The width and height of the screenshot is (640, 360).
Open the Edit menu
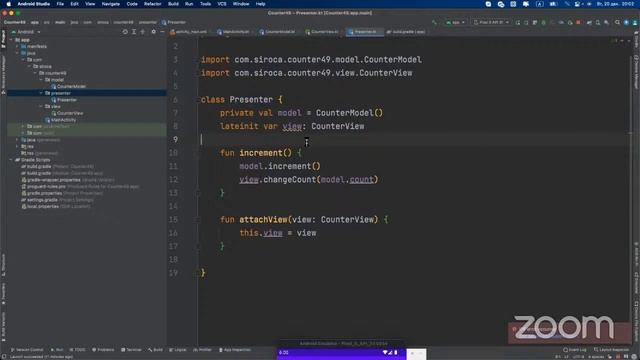(x=74, y=4)
